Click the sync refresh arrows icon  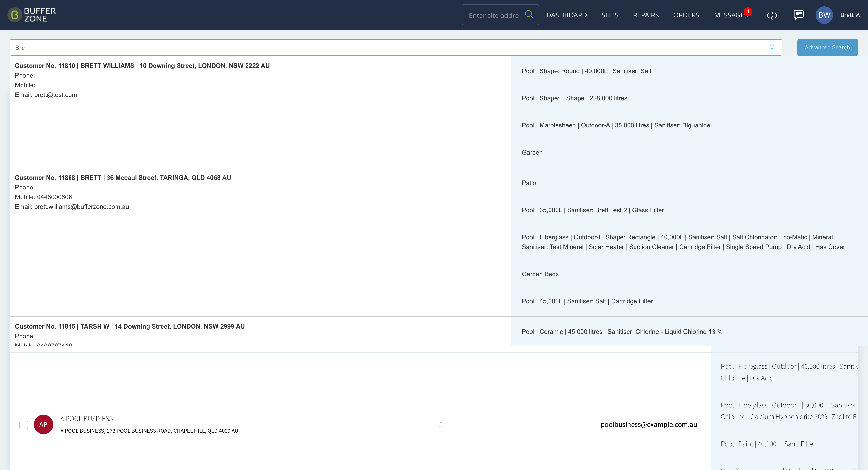click(772, 15)
